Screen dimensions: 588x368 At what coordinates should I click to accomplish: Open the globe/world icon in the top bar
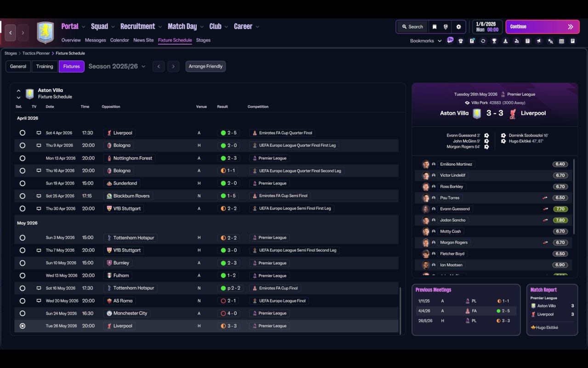tap(446, 27)
